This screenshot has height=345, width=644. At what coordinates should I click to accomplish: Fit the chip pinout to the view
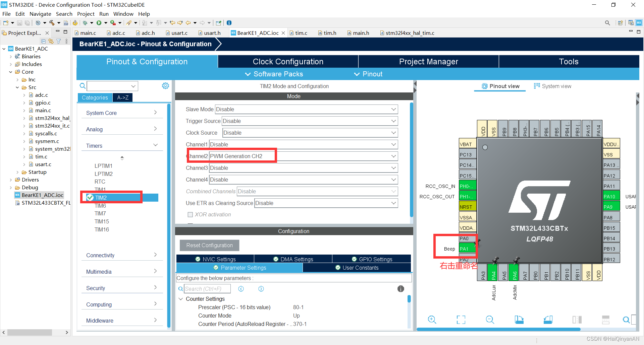(x=461, y=320)
